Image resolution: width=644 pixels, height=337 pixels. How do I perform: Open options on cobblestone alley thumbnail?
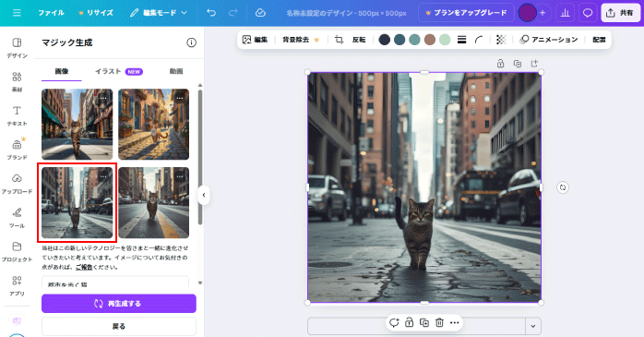(180, 98)
